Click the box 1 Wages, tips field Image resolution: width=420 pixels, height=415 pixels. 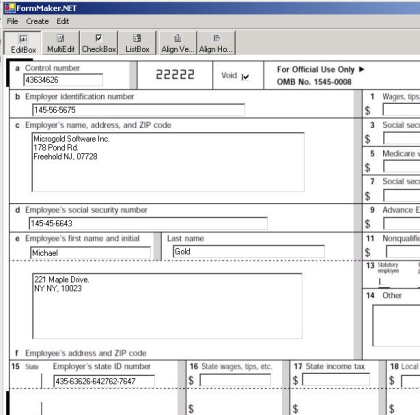[401, 110]
